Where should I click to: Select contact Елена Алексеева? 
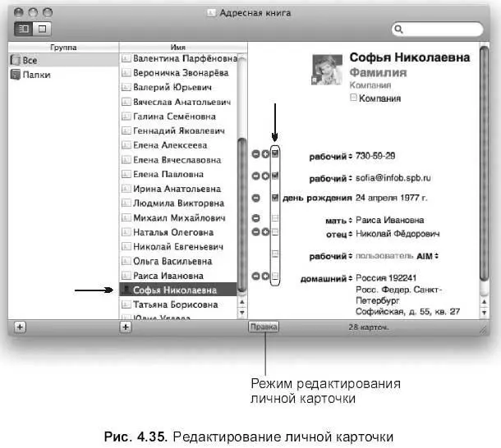[178, 145]
